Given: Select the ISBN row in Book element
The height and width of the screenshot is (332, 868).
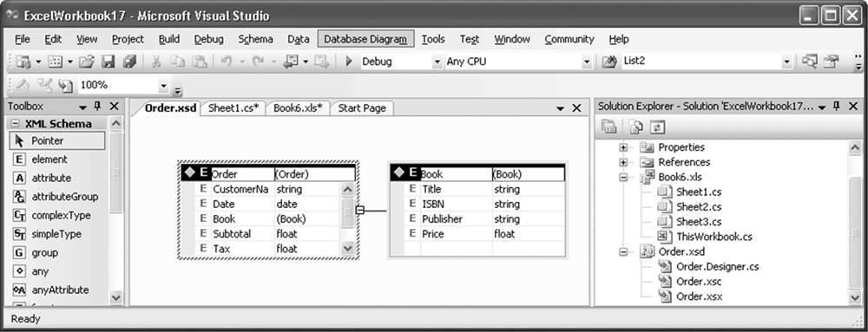Looking at the screenshot, I should click(477, 205).
